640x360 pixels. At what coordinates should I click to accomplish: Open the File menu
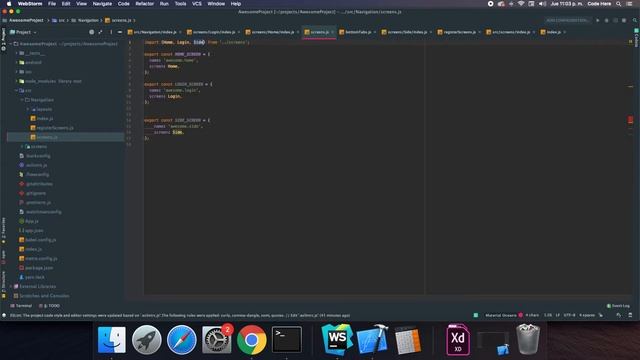[x=52, y=4]
